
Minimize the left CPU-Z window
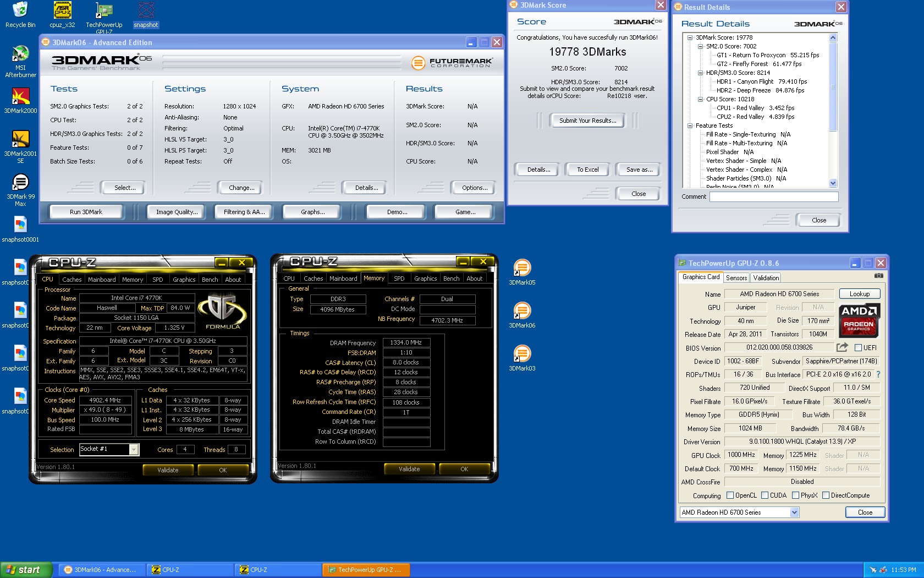(222, 263)
